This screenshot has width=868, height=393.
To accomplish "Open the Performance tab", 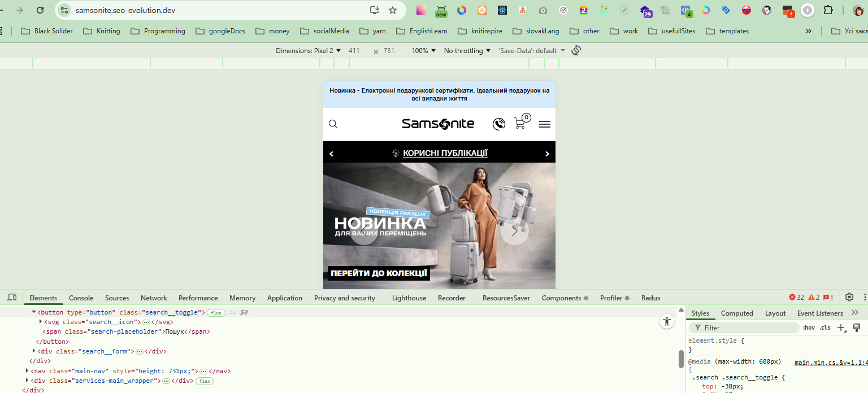I will click(x=198, y=298).
